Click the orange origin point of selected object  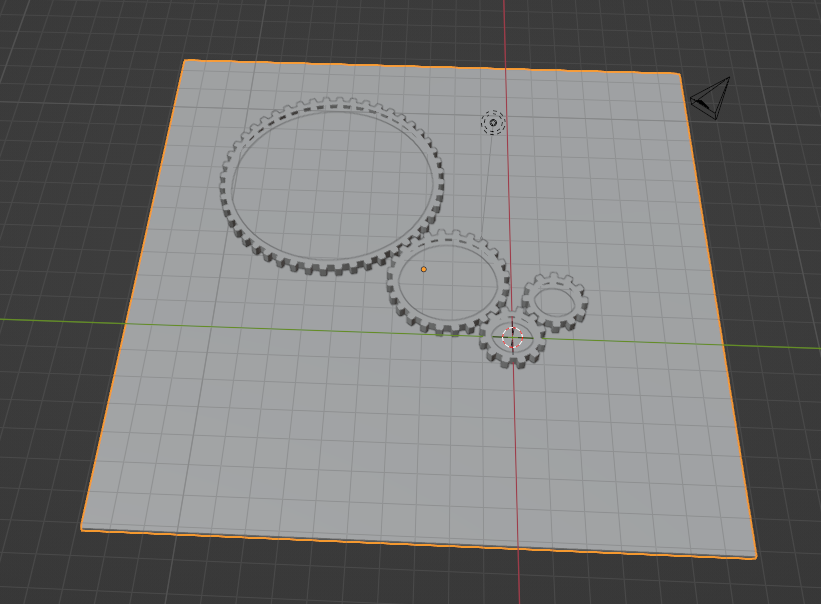click(x=424, y=270)
